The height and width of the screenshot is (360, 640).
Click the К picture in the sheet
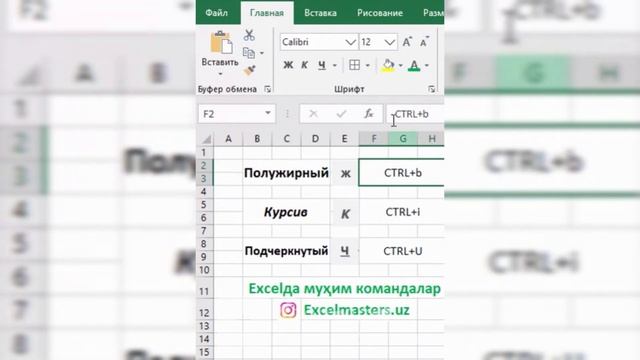[345, 213]
